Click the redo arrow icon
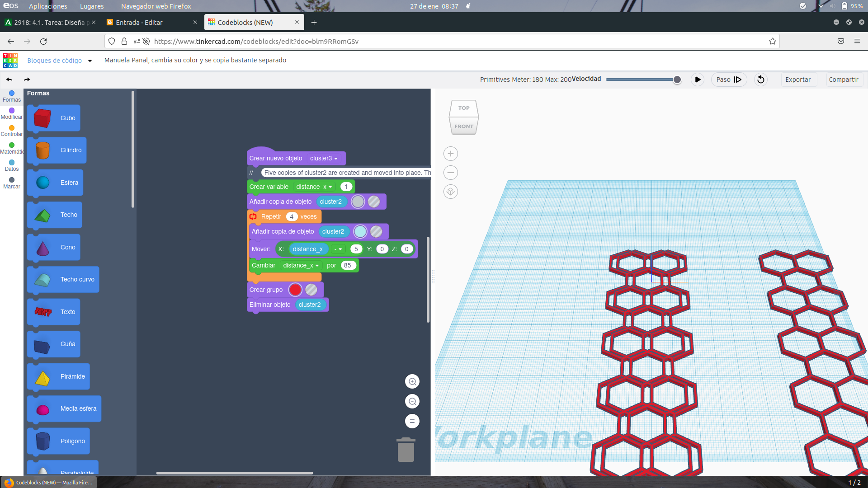 (27, 80)
